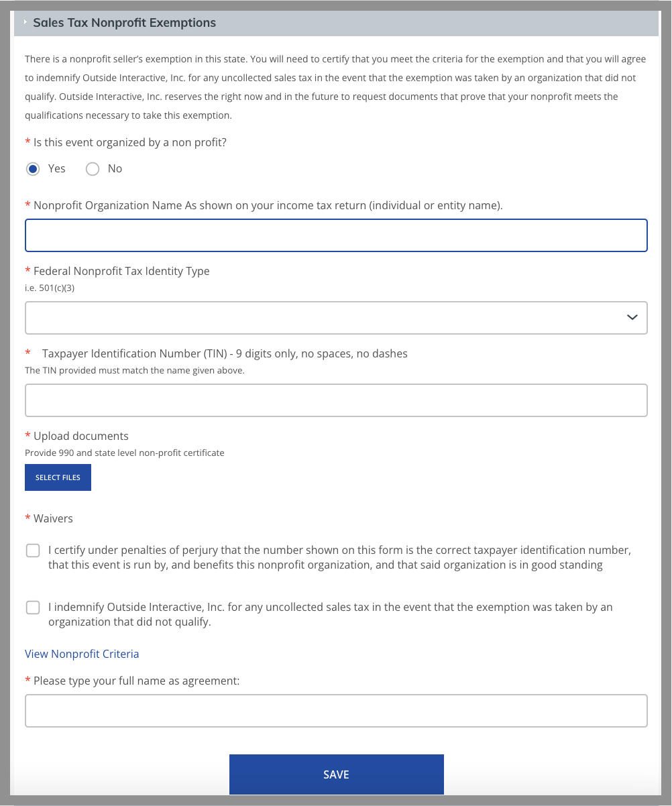Select the No radio button

[93, 169]
